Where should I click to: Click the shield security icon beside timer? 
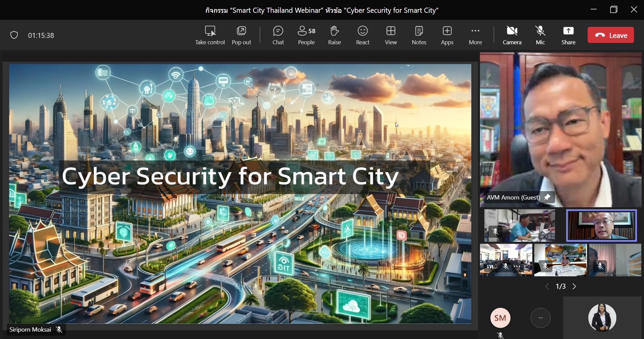14,35
